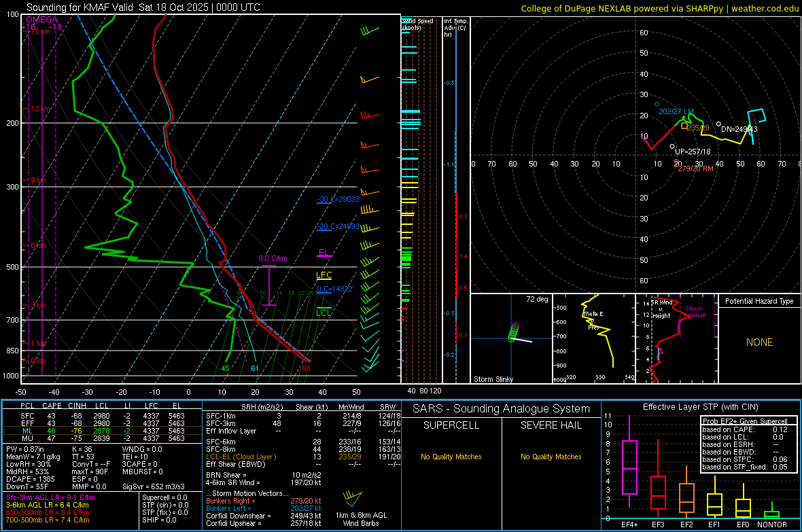This screenshot has width=802, height=532.
Task: Click the -30 C=29033' level label
Action: (338, 199)
